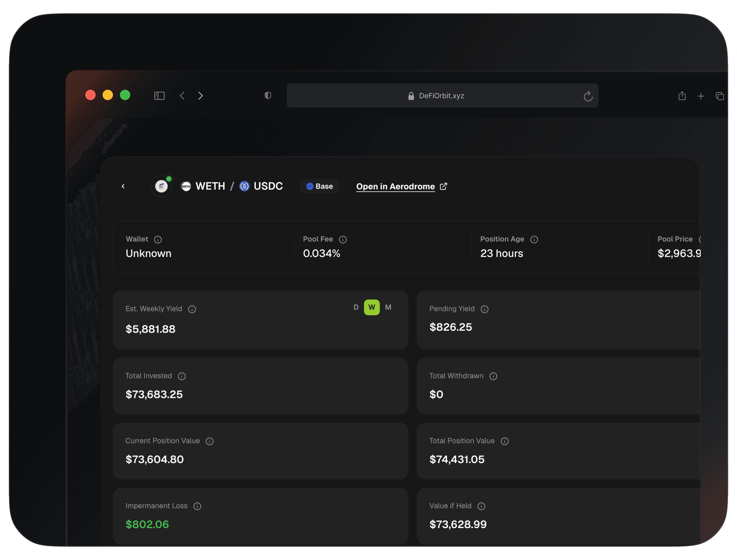Reload the page with refresh icon
This screenshot has width=737, height=560.
[588, 96]
